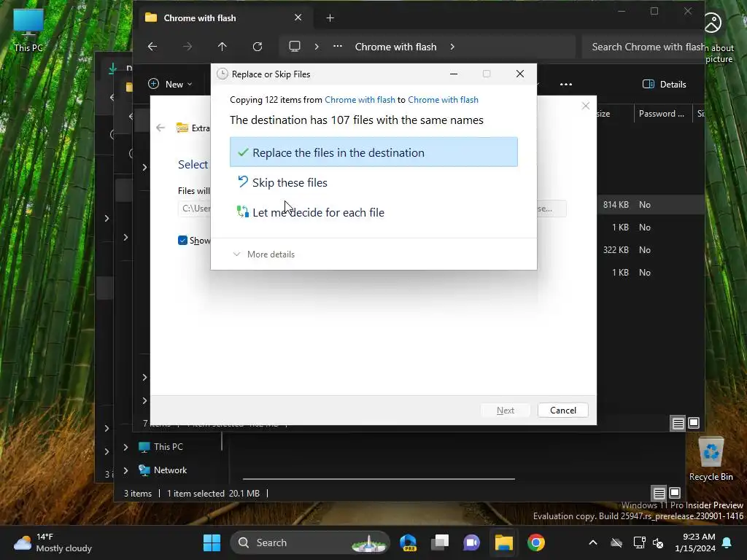Open Recycle Bin desktop icon

pyautogui.click(x=711, y=459)
